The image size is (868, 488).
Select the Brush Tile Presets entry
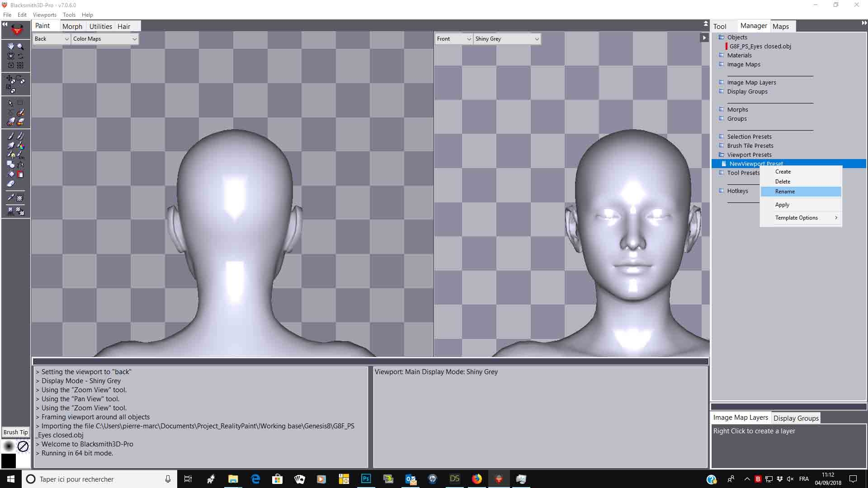point(750,145)
